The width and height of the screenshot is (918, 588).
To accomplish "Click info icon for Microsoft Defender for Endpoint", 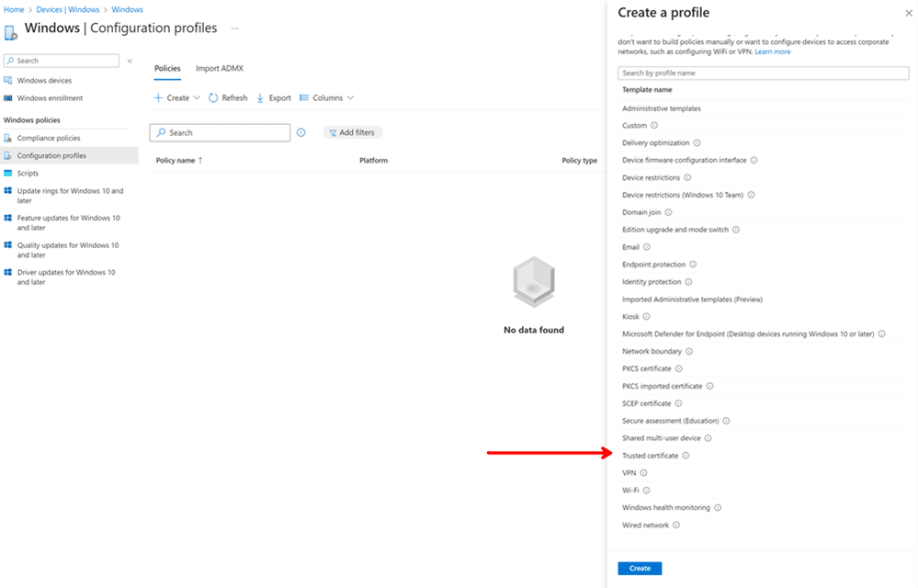I will tap(881, 334).
